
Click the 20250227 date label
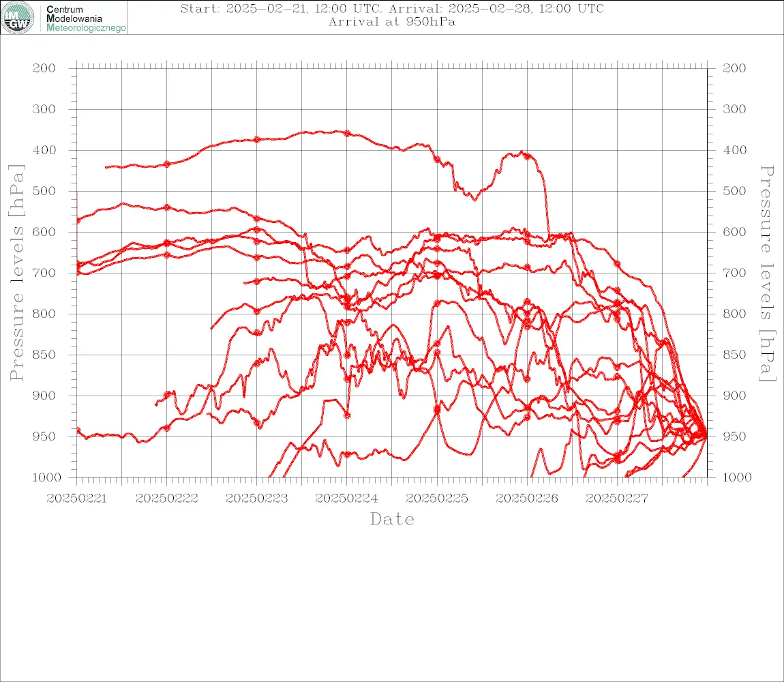point(617,499)
